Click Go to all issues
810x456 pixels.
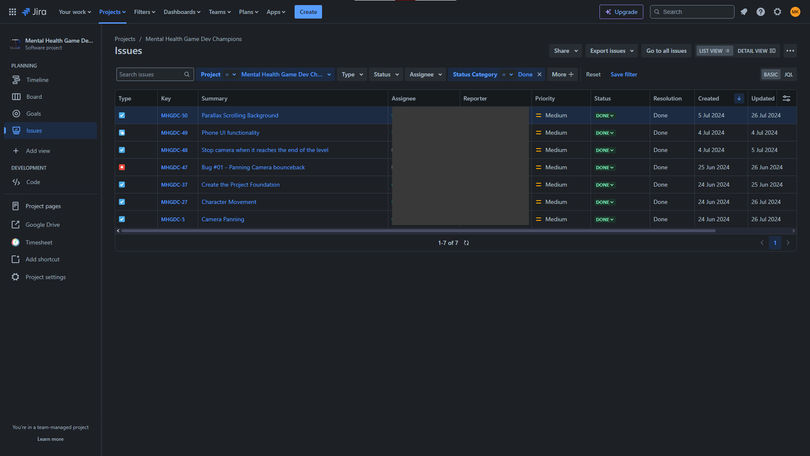(x=666, y=51)
